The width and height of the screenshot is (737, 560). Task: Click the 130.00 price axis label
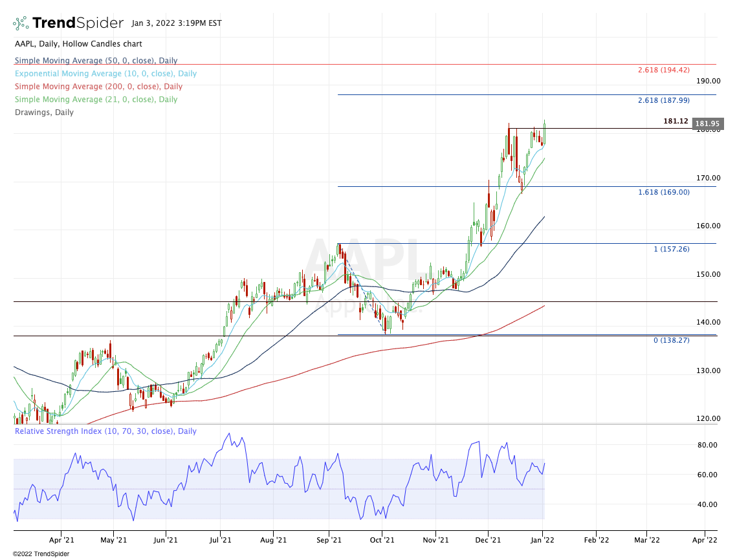point(709,371)
